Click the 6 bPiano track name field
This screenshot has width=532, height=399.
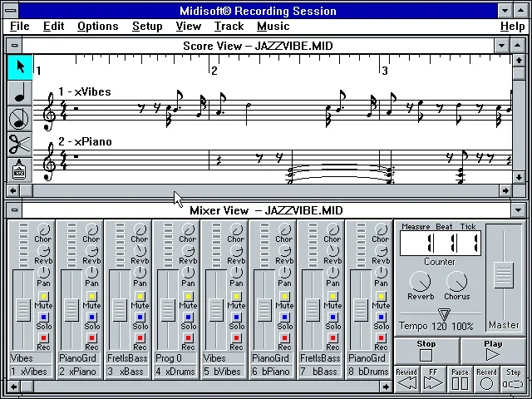272,372
